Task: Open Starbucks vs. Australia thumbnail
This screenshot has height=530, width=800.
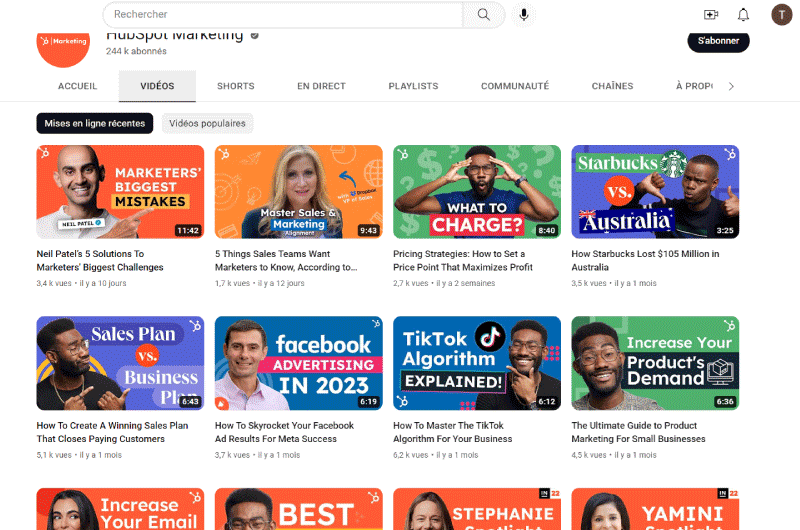Action: pos(655,192)
